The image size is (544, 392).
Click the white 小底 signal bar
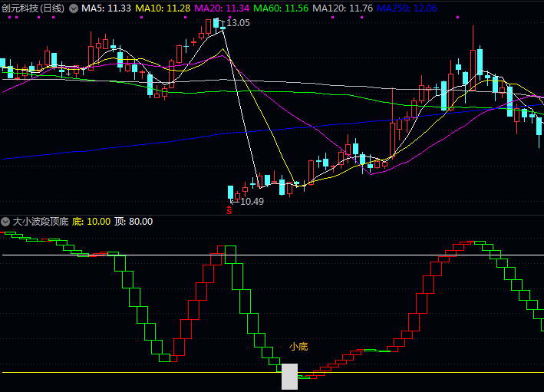[290, 377]
